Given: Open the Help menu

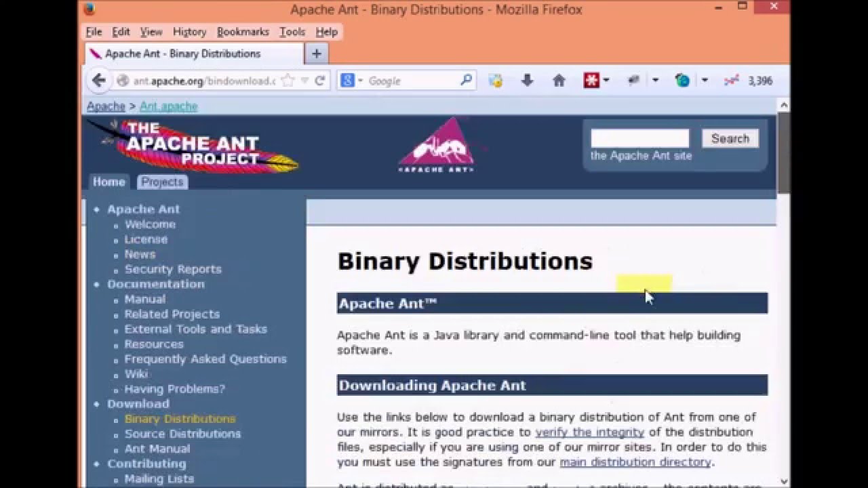Looking at the screenshot, I should pyautogui.click(x=326, y=32).
